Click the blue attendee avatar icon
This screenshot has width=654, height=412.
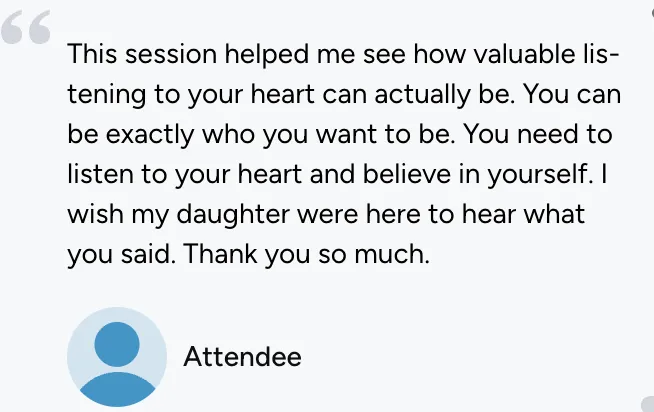click(x=117, y=357)
